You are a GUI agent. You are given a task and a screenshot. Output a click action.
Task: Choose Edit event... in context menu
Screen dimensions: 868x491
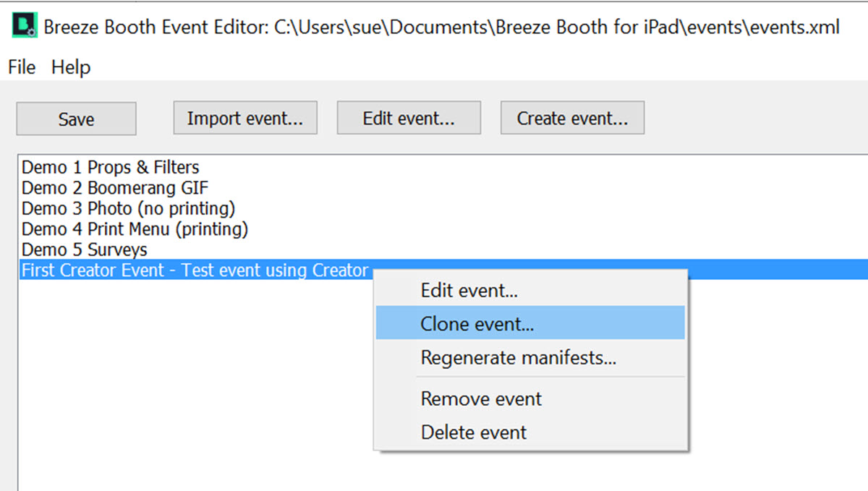[x=530, y=291]
